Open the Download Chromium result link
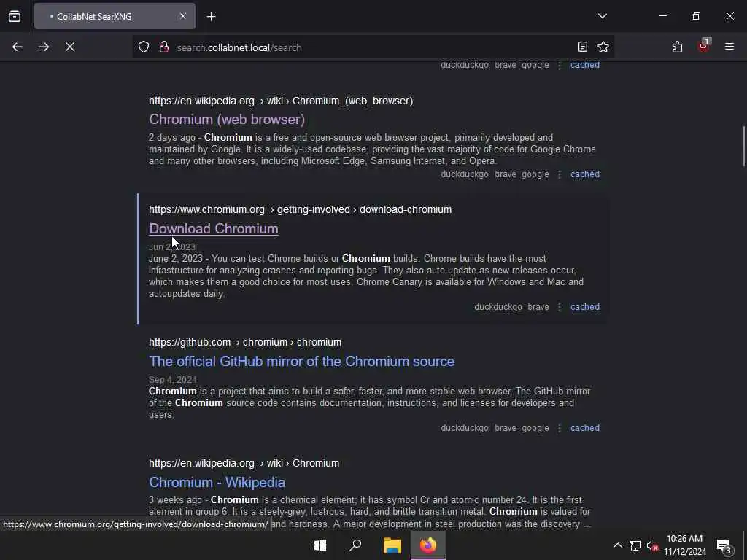The image size is (747, 560). point(214,228)
